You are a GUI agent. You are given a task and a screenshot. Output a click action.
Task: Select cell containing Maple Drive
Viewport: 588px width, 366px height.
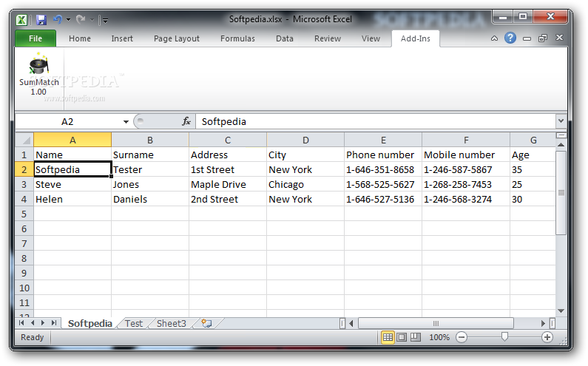pyautogui.click(x=228, y=184)
